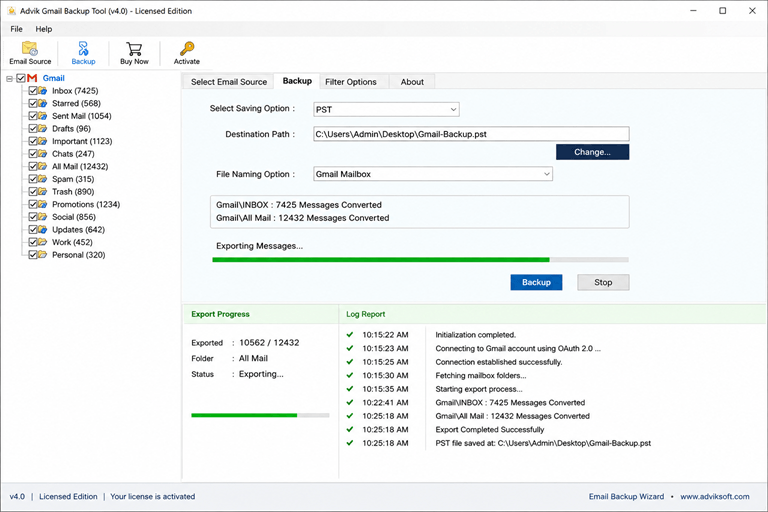The image size is (768, 512).
Task: Click the app icon in title bar
Action: [x=11, y=11]
